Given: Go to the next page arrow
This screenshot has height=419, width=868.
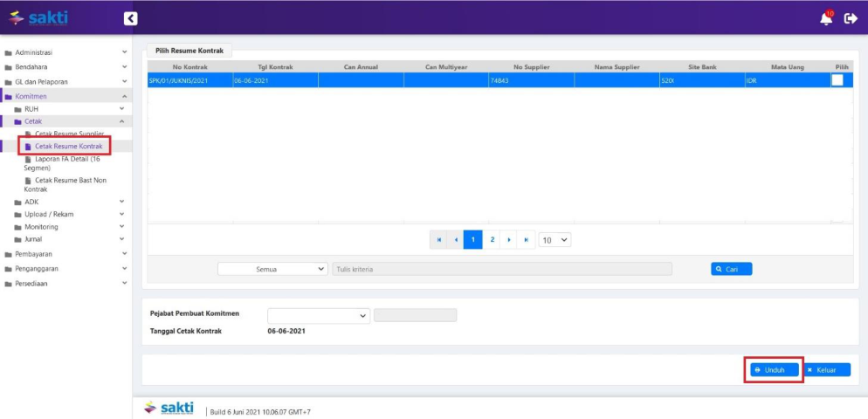Looking at the screenshot, I should 509,240.
